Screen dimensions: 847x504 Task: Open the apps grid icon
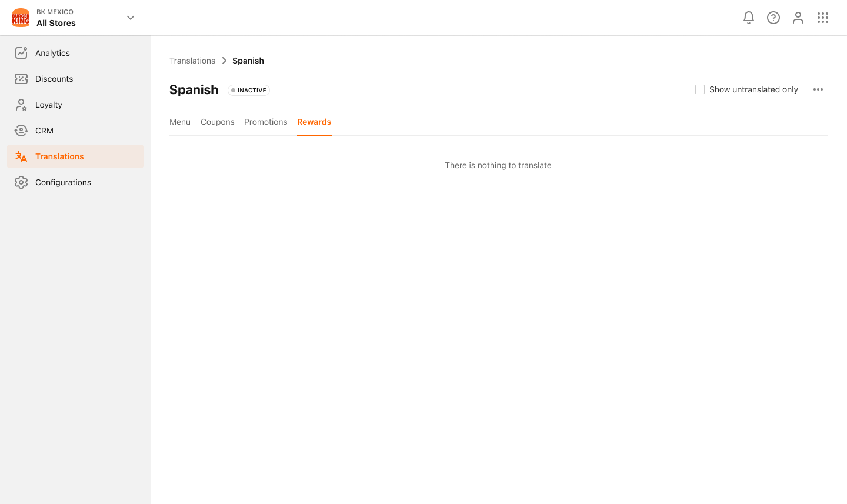[823, 18]
